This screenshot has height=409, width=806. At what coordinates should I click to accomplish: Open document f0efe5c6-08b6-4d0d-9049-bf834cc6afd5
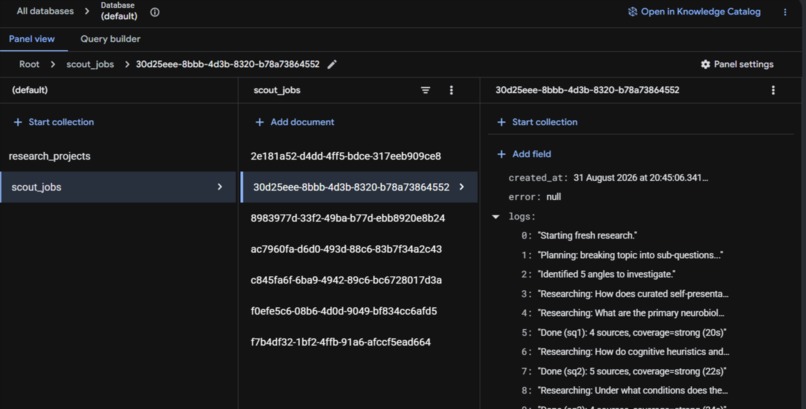[x=359, y=311]
